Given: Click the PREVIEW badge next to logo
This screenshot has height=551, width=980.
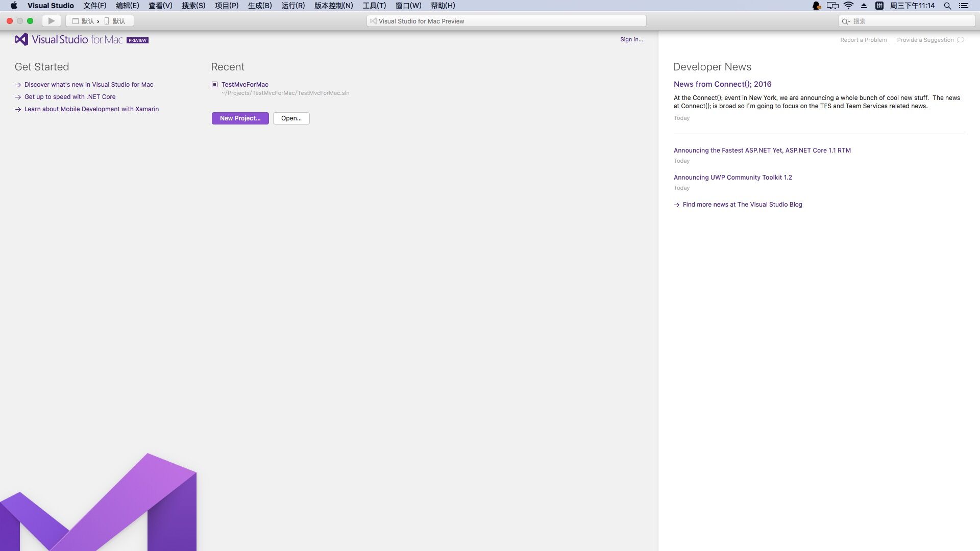Looking at the screenshot, I should [x=137, y=40].
